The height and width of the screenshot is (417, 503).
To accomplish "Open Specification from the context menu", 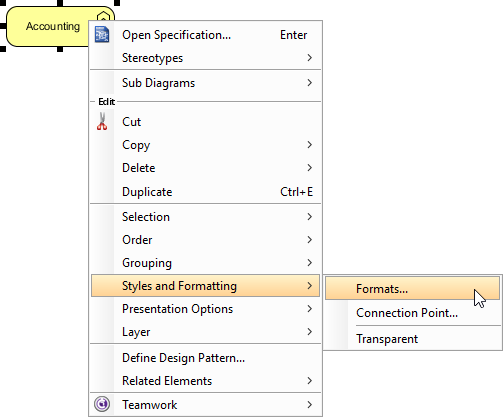I will (205, 35).
